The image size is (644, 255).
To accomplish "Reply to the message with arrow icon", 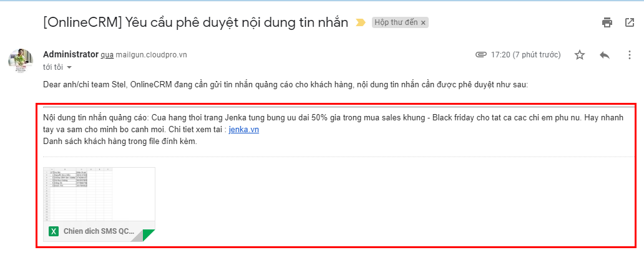I will tap(605, 55).
